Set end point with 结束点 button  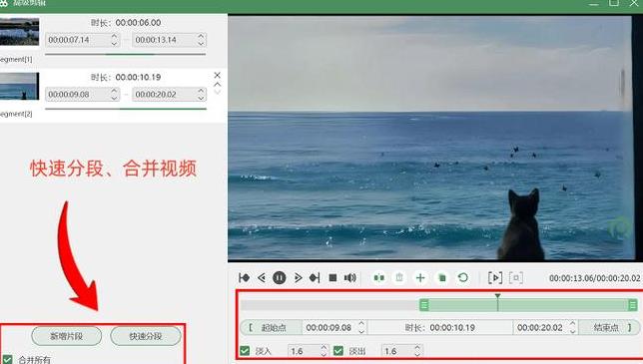tap(609, 327)
